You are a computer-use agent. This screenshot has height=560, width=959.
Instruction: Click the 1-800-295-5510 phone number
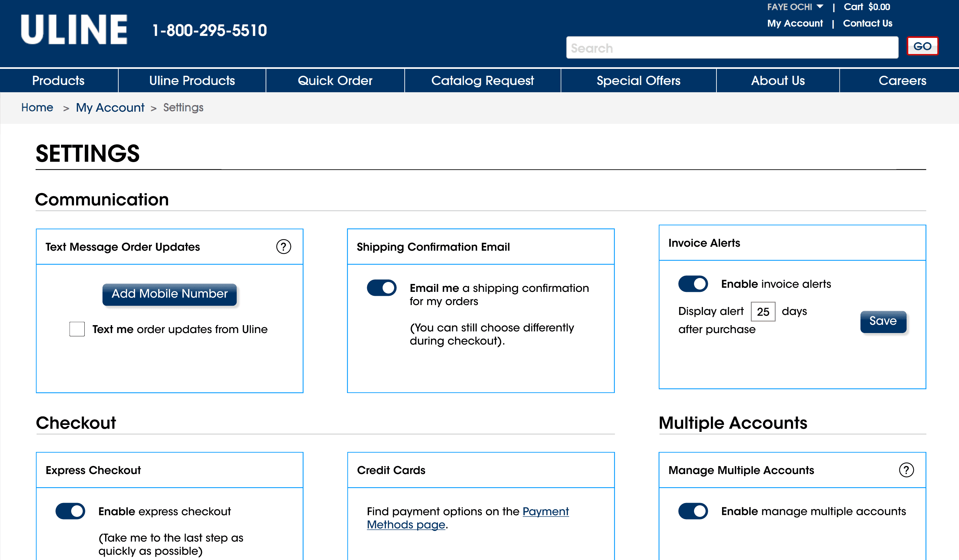(210, 30)
